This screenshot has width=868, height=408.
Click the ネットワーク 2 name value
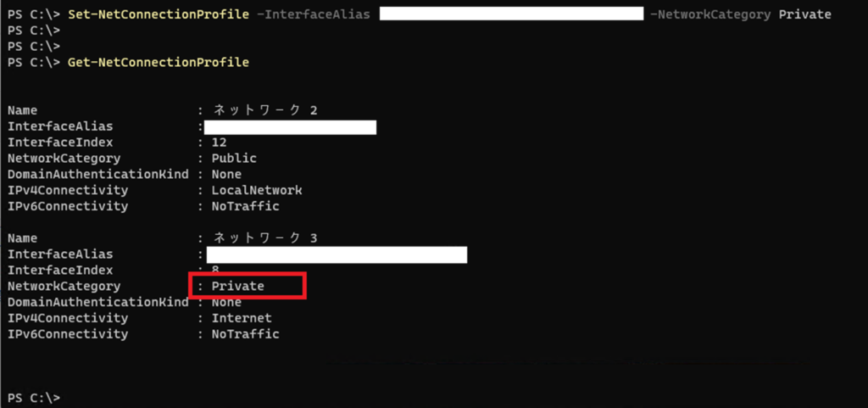point(264,110)
